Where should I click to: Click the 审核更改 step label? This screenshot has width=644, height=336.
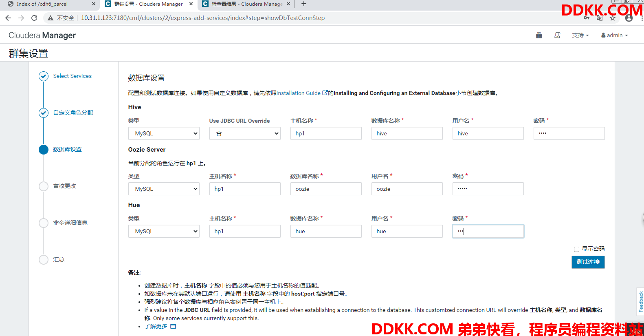65,186
